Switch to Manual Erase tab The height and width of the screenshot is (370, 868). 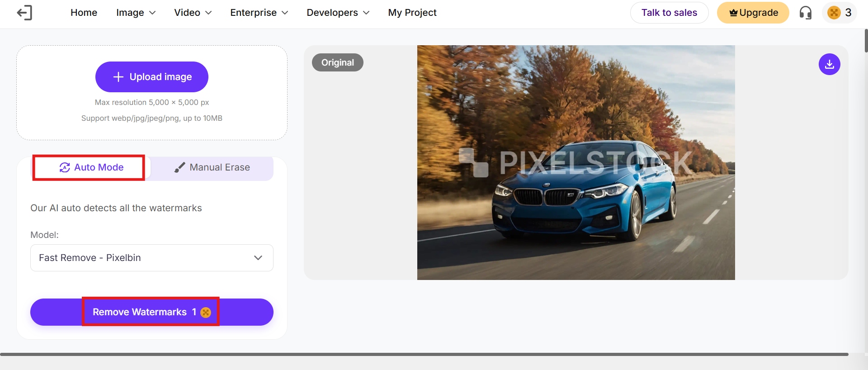coord(212,167)
